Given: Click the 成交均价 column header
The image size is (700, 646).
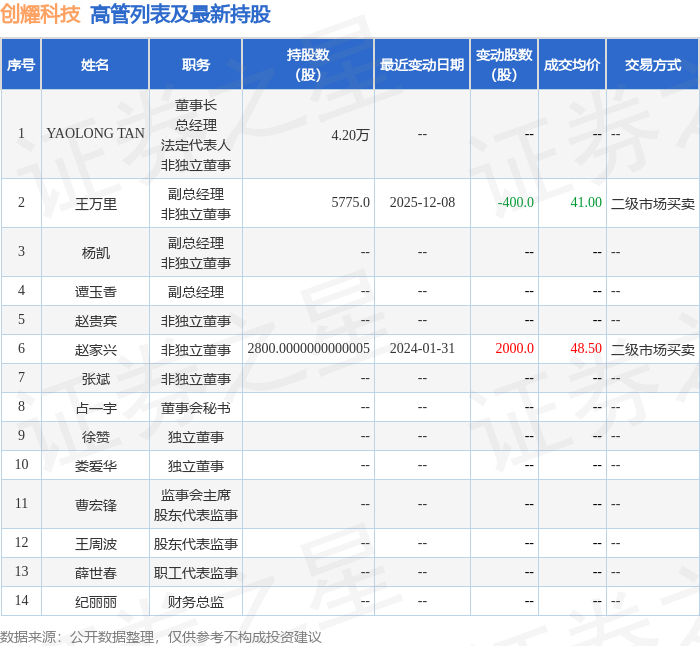Looking at the screenshot, I should pyautogui.click(x=572, y=65).
